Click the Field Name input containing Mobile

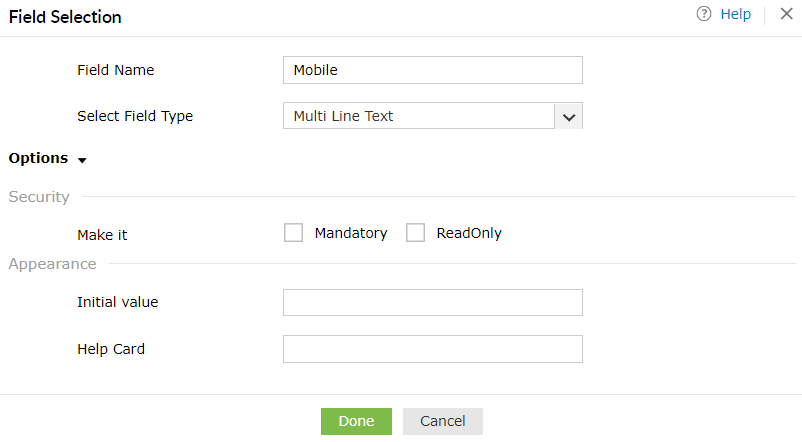coord(432,70)
